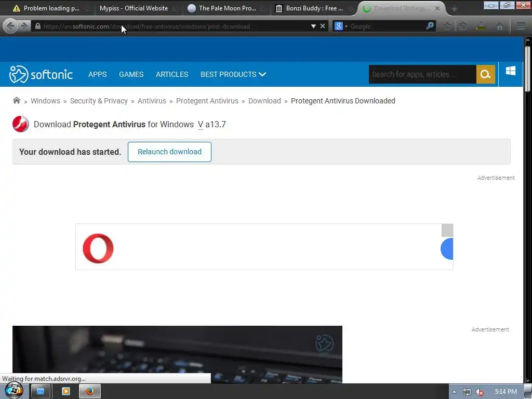Bookmark this page with the star icon
The image size is (532, 399).
447,26
